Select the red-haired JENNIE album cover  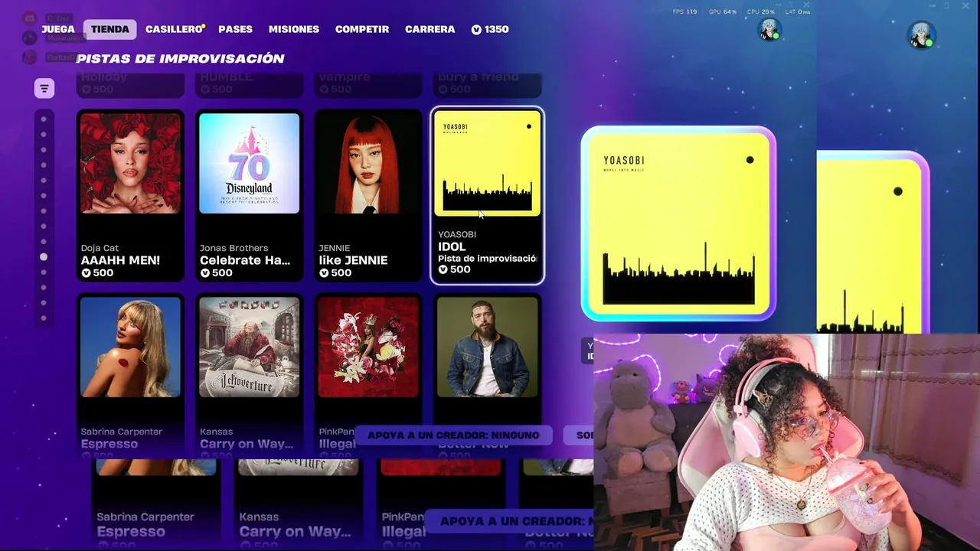pyautogui.click(x=368, y=164)
